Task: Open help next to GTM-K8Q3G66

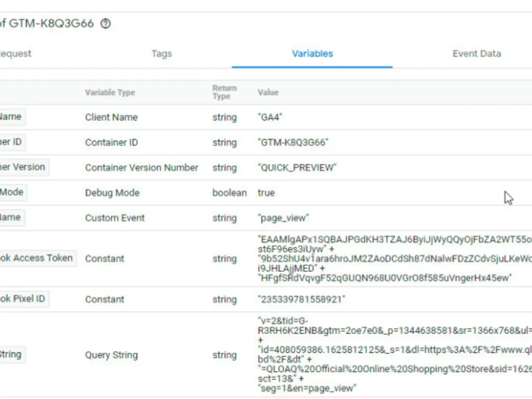Action: pos(105,23)
